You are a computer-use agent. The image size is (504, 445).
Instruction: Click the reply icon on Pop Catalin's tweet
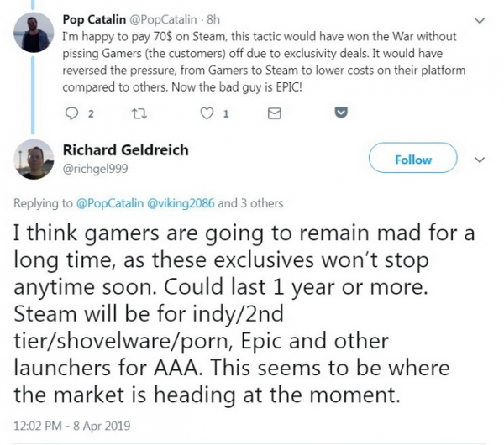70,112
